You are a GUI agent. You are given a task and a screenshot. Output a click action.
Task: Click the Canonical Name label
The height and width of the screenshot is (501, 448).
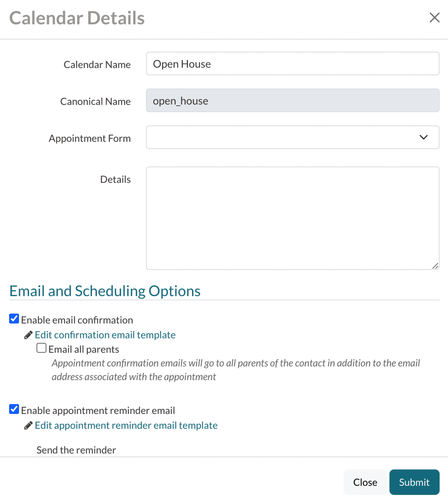tap(95, 101)
